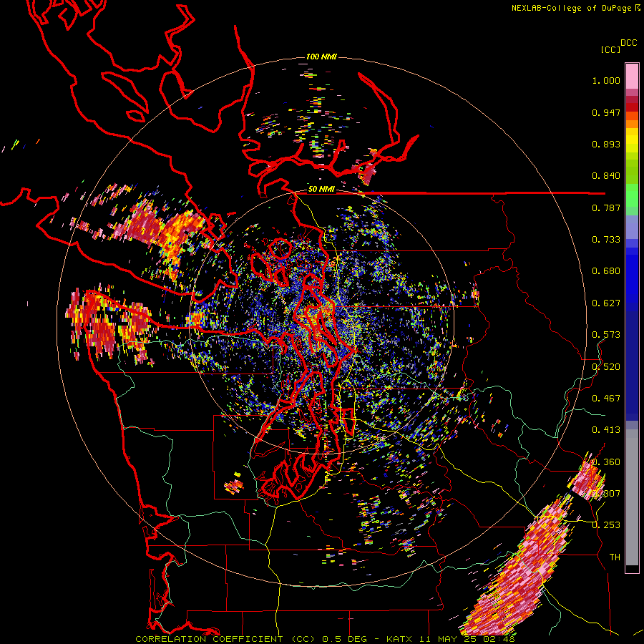Click the 0.360 value on the color scale
This screenshot has height=644, width=644.
tap(606, 462)
